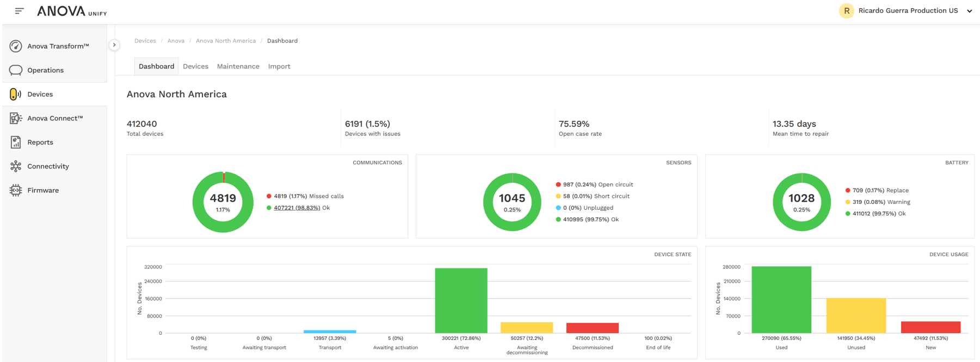Click the red Missed calls legend dot
The width and height of the screenshot is (980, 362).
click(269, 196)
